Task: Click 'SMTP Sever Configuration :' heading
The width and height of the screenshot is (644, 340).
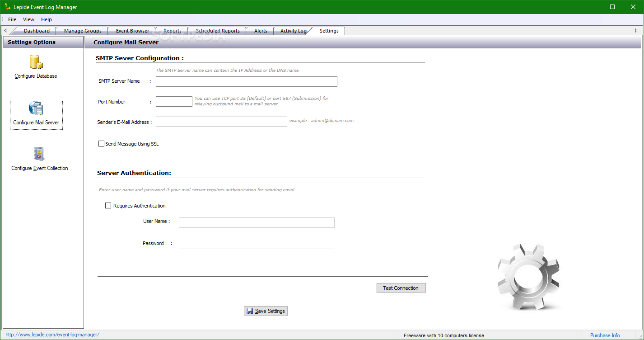Action: click(x=140, y=58)
